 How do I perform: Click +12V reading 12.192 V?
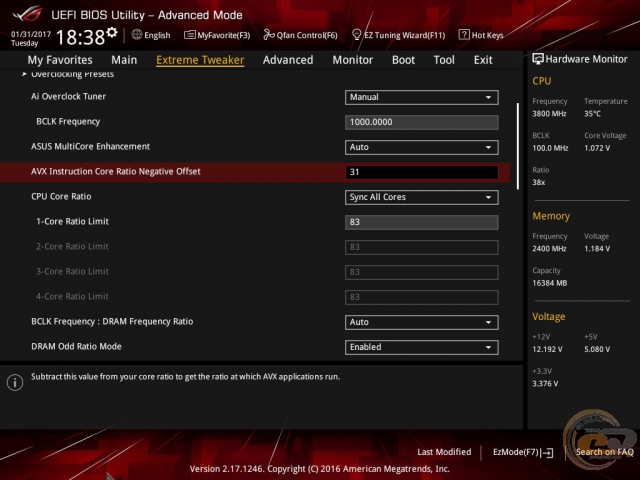pos(547,349)
